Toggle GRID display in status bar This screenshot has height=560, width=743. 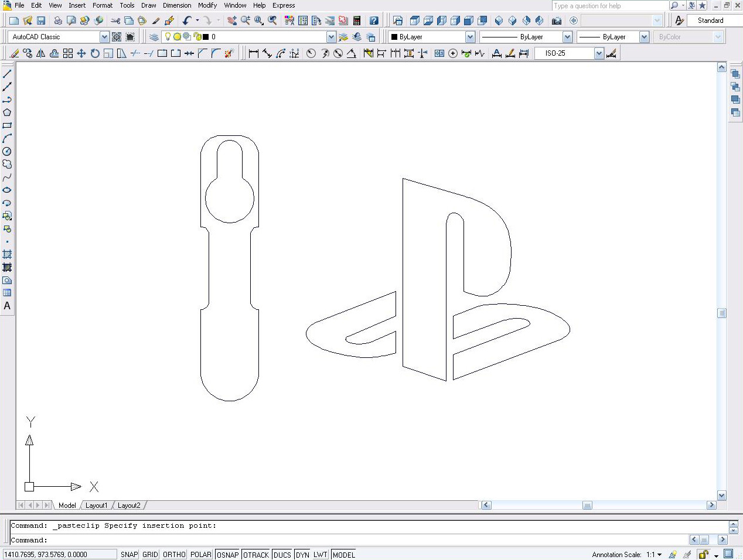pos(151,555)
